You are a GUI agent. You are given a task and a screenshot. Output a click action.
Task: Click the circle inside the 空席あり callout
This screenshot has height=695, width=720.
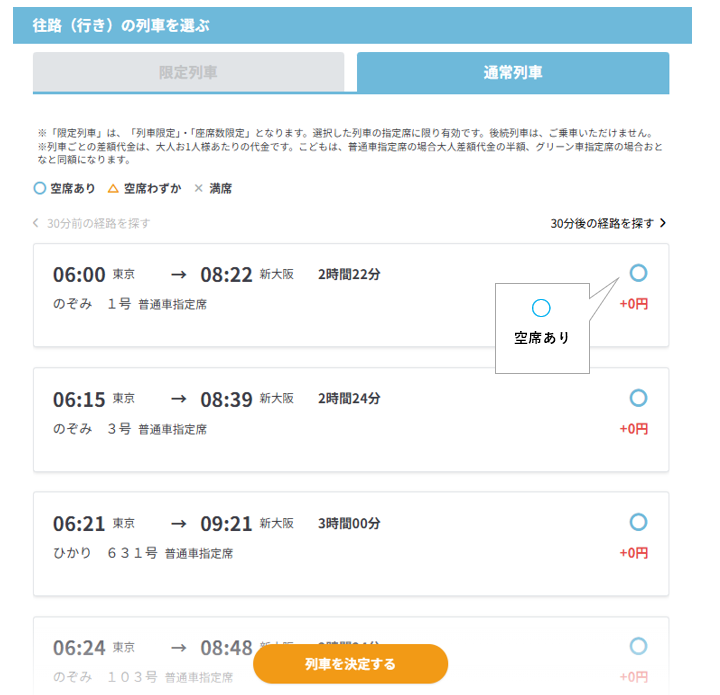point(541,308)
